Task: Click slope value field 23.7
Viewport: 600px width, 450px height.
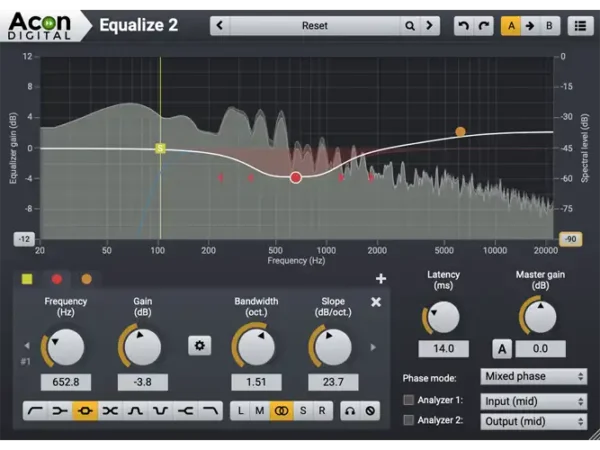Action: 333,382
